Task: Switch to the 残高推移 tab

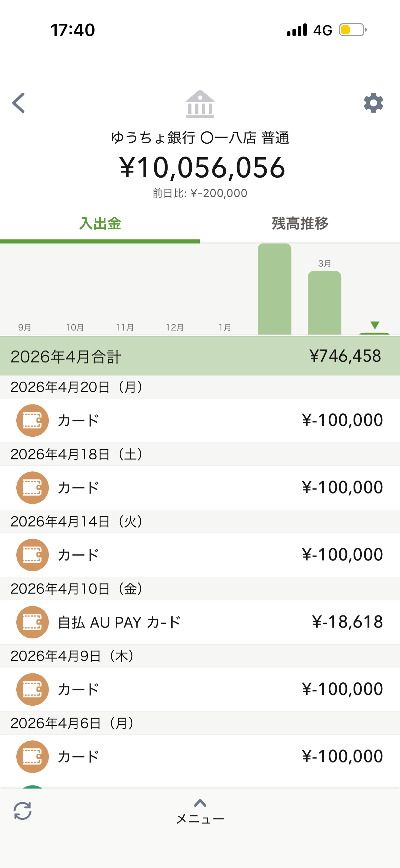Action: (300, 223)
